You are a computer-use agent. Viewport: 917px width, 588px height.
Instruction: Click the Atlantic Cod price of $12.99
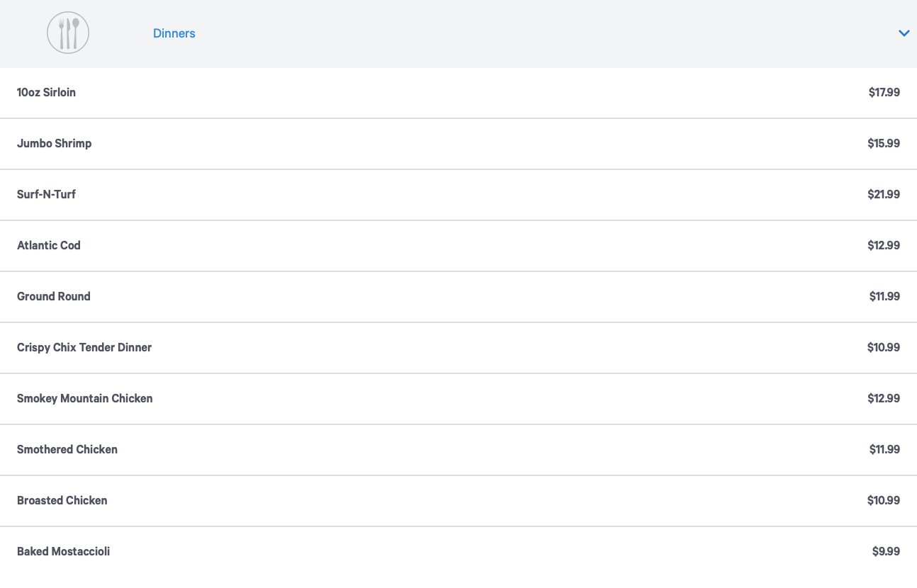(883, 245)
